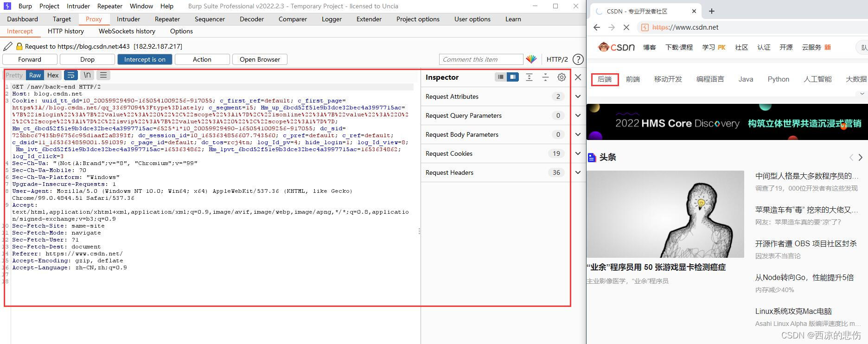Expand the Request Cookies section
868x344 pixels.
(578, 153)
